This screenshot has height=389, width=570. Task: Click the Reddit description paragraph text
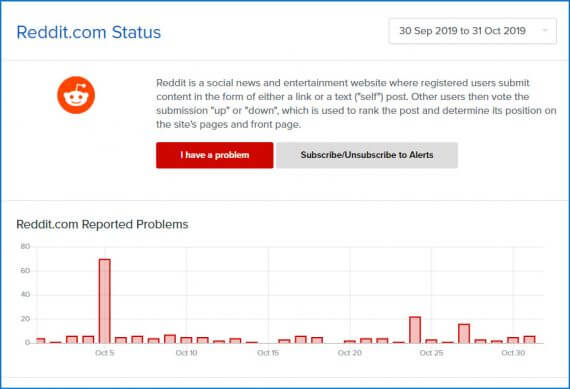[356, 104]
